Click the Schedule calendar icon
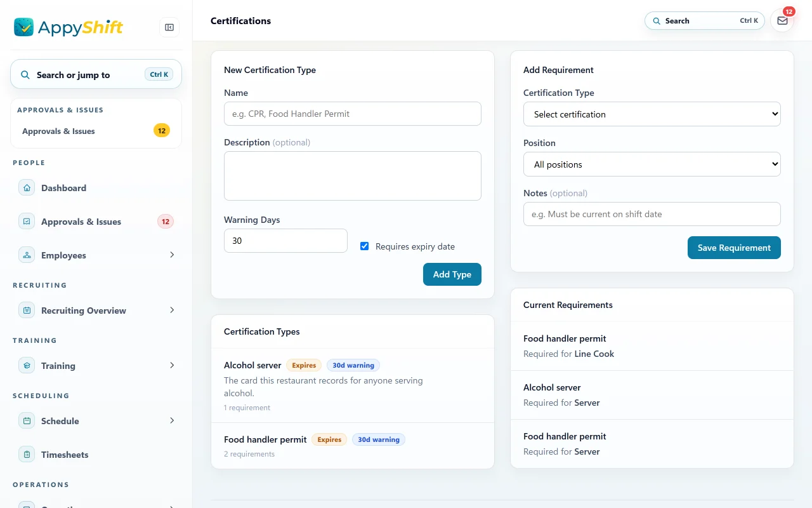 27,421
